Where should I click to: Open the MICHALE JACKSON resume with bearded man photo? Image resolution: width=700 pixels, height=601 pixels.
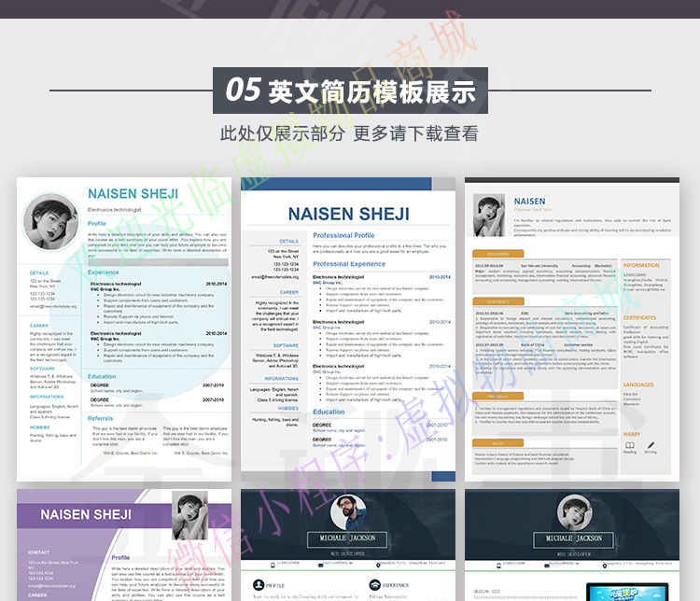(x=348, y=545)
